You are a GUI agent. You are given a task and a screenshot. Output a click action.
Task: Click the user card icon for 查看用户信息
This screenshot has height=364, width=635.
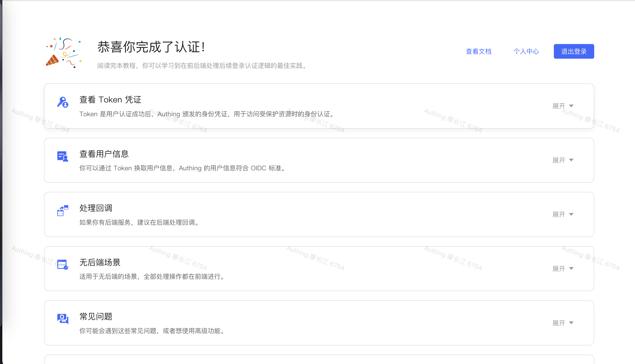(63, 156)
